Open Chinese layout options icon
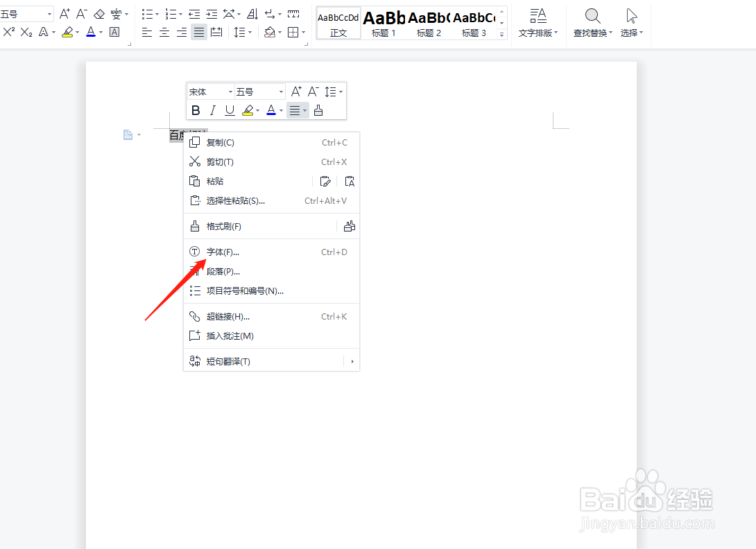756x549 pixels. pyautogui.click(x=229, y=14)
